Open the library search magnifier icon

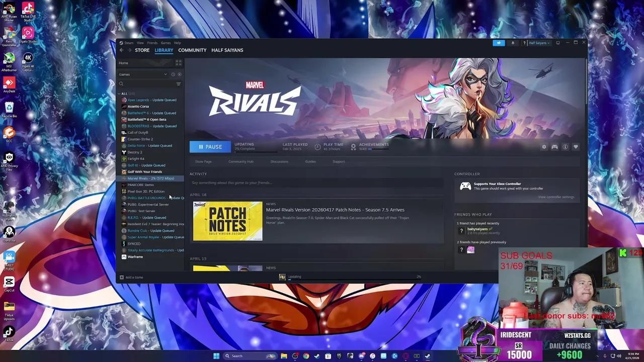click(121, 83)
